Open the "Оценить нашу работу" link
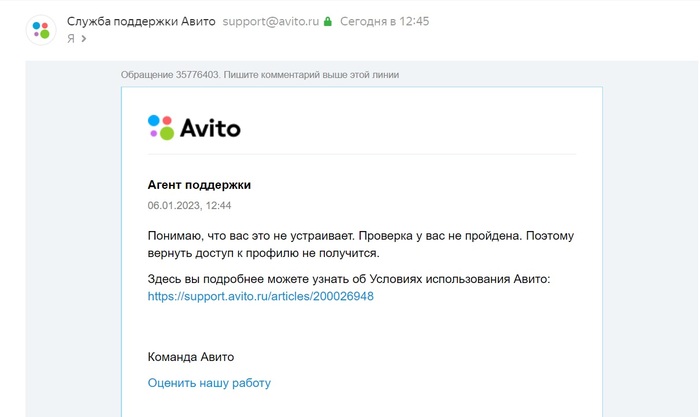This screenshot has height=417, width=700. coord(209,382)
